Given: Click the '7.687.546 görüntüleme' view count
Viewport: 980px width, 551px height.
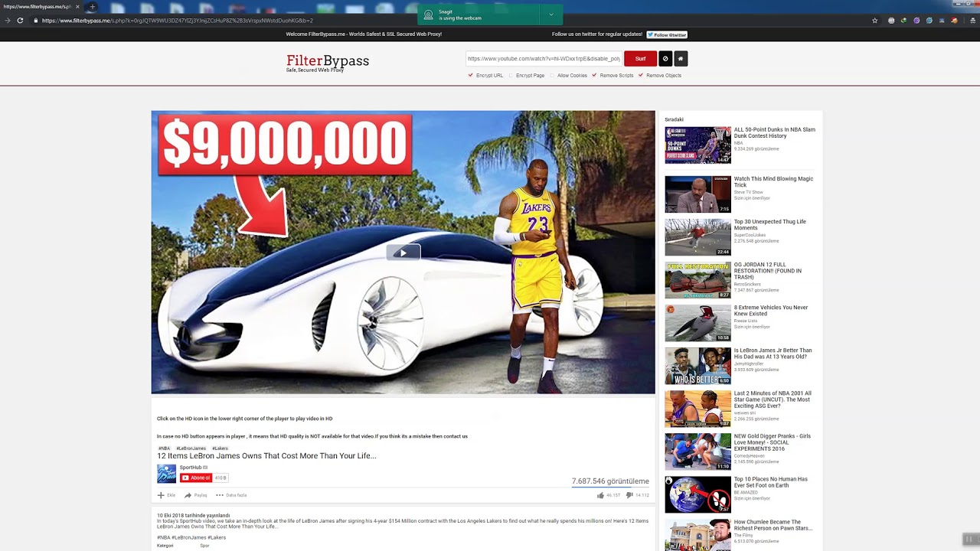Looking at the screenshot, I should pos(610,481).
